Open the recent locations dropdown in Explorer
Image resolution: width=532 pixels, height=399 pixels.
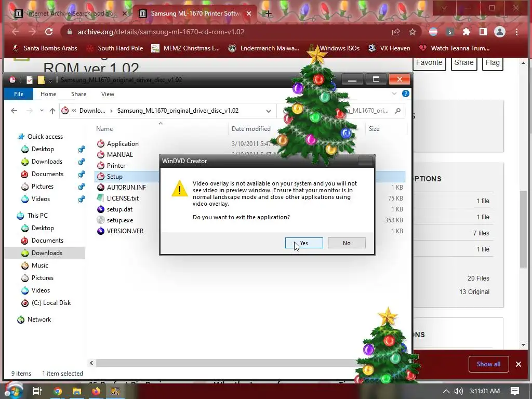[42, 111]
